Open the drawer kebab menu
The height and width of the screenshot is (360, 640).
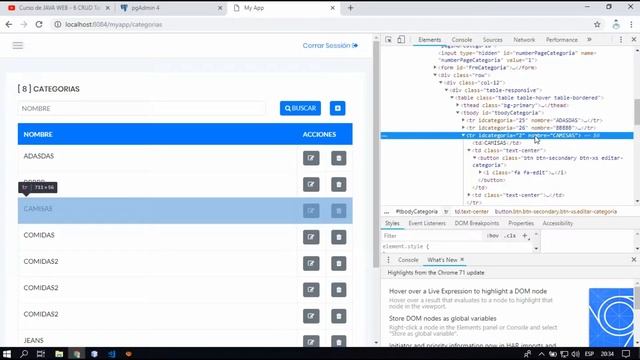coord(388,260)
